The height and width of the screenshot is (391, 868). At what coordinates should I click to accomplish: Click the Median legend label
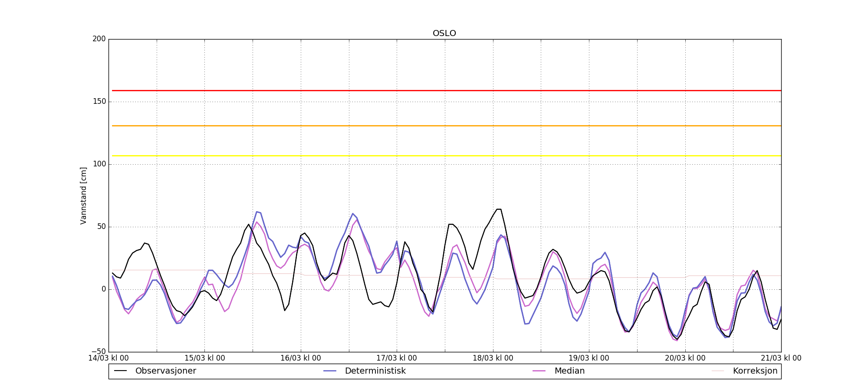[569, 371]
